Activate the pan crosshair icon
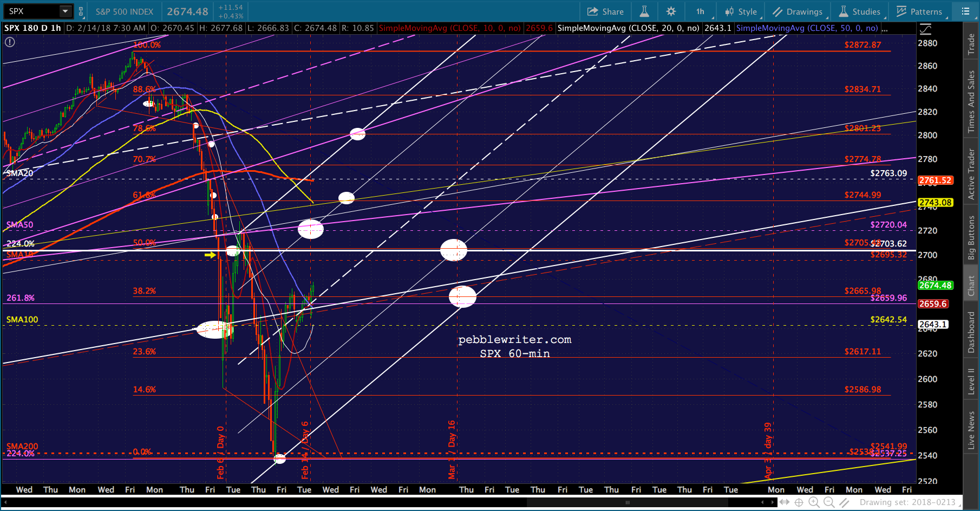The image size is (980, 511). click(x=799, y=502)
